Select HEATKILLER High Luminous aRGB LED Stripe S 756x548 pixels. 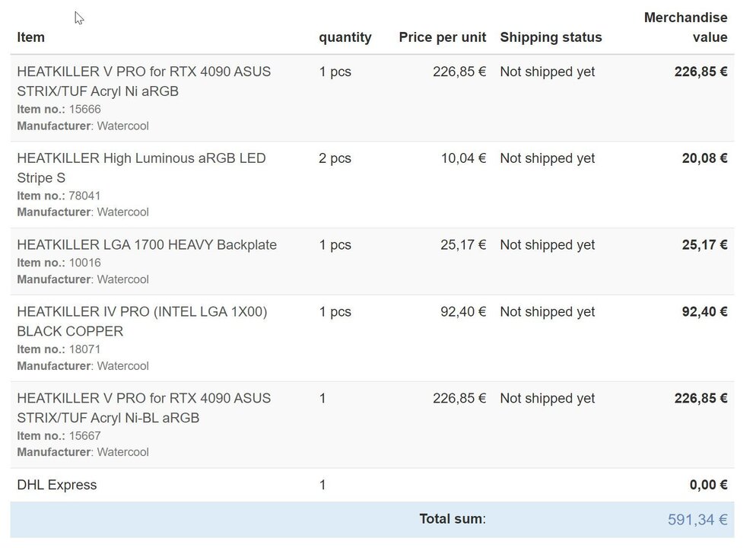[x=141, y=167]
